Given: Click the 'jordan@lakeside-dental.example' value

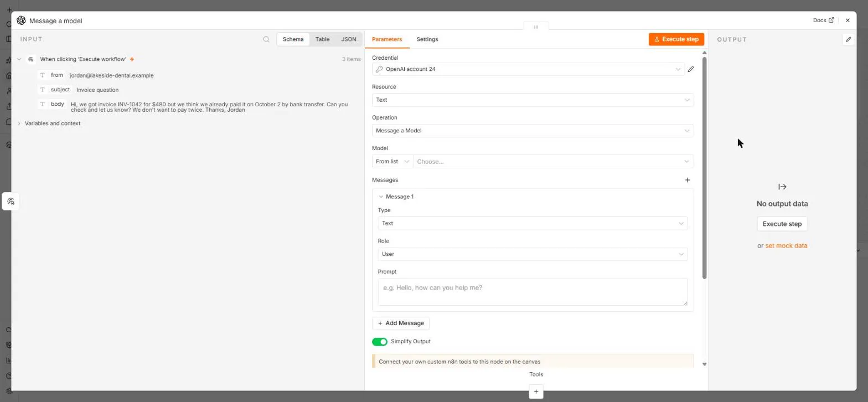Looking at the screenshot, I should coord(112,75).
